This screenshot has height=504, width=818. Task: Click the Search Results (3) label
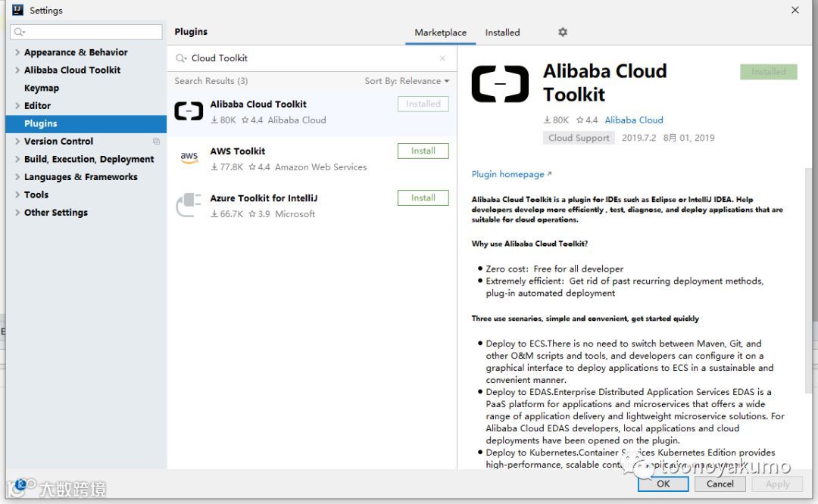211,81
